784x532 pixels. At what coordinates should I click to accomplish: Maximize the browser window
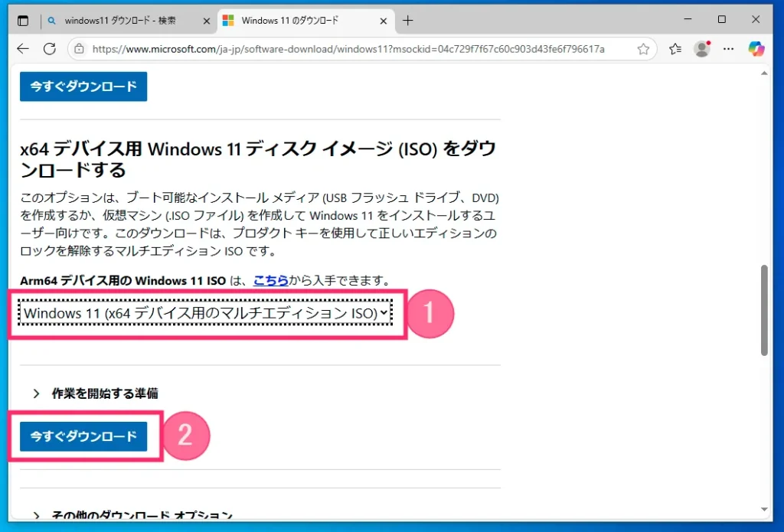point(721,19)
